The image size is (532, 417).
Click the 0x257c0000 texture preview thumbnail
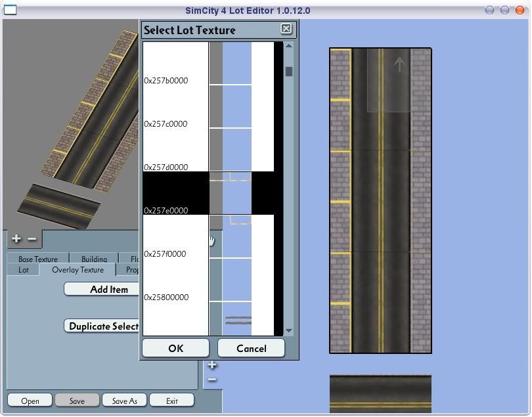tap(231, 106)
